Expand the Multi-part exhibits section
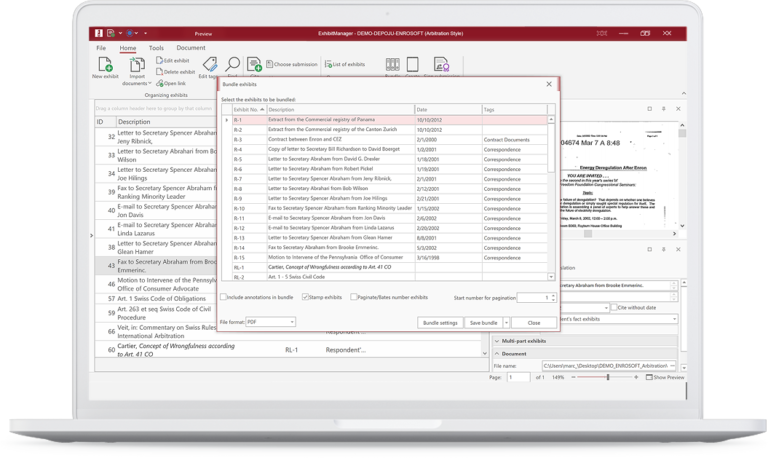The width and height of the screenshot is (768, 458). click(x=497, y=341)
